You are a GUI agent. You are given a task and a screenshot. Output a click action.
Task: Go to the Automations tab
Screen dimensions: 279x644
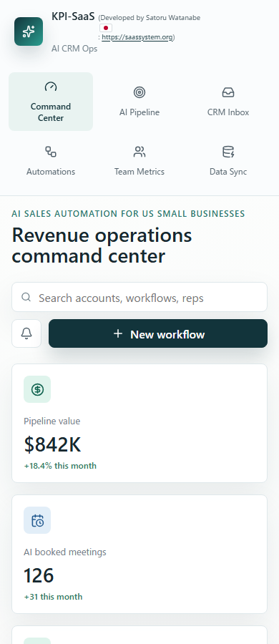51,160
